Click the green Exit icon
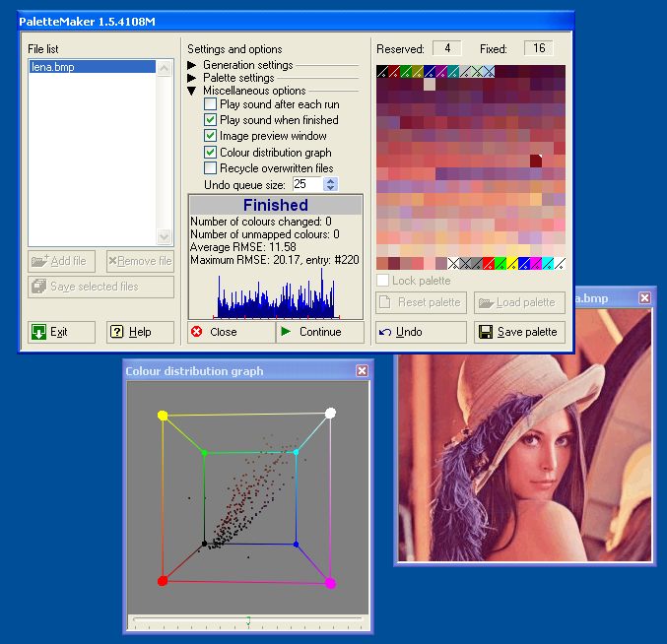Image resolution: width=667 pixels, height=644 pixels. click(38, 332)
